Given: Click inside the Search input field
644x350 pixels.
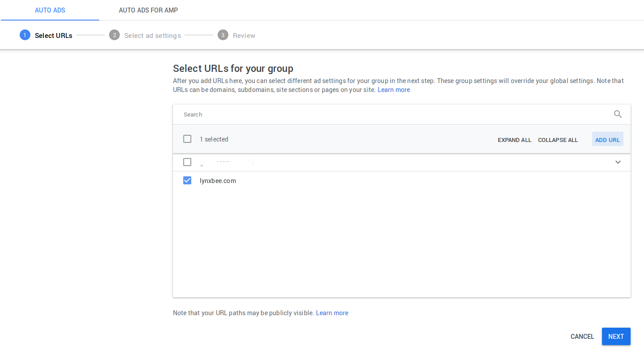Looking at the screenshot, I should 313,114.
